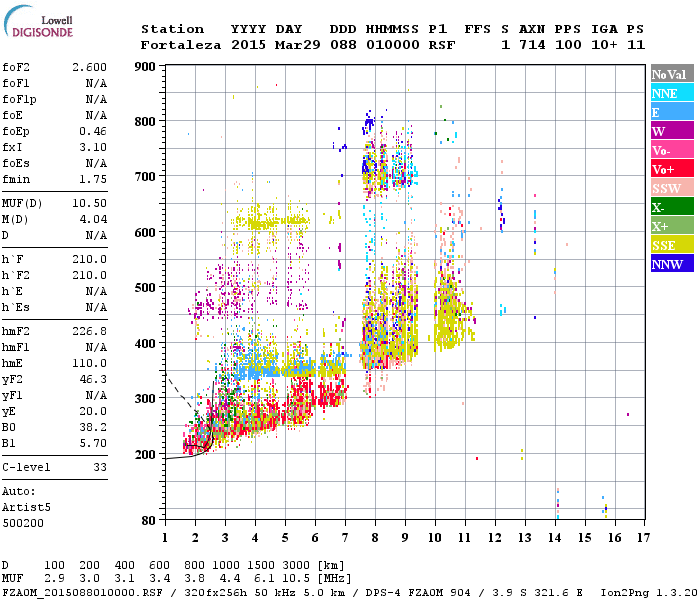The height and width of the screenshot is (600, 700).
Task: Select the NNE cyan legend swatch
Action: [x=672, y=93]
